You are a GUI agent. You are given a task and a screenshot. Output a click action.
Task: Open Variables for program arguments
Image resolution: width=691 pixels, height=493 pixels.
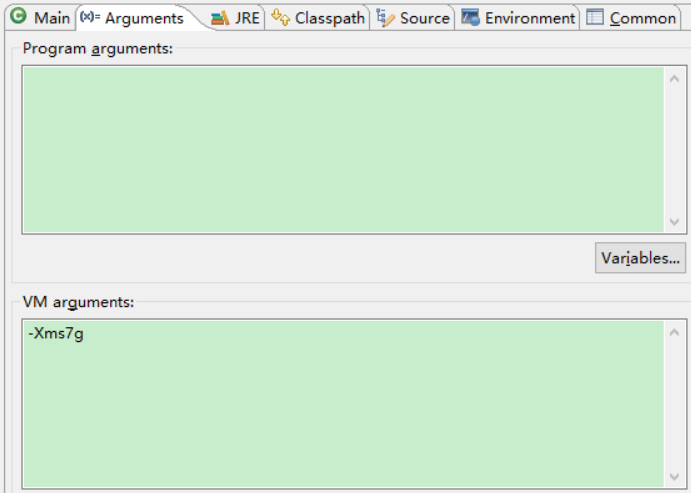point(640,258)
